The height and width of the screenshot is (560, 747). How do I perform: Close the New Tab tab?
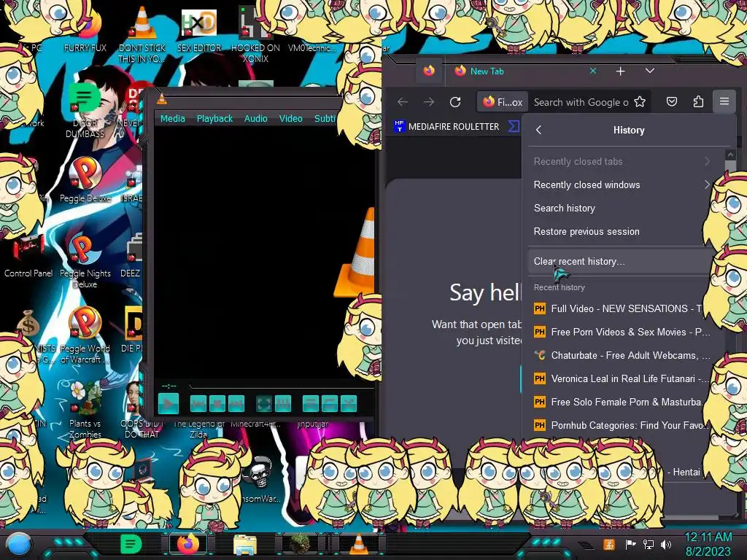pos(593,71)
